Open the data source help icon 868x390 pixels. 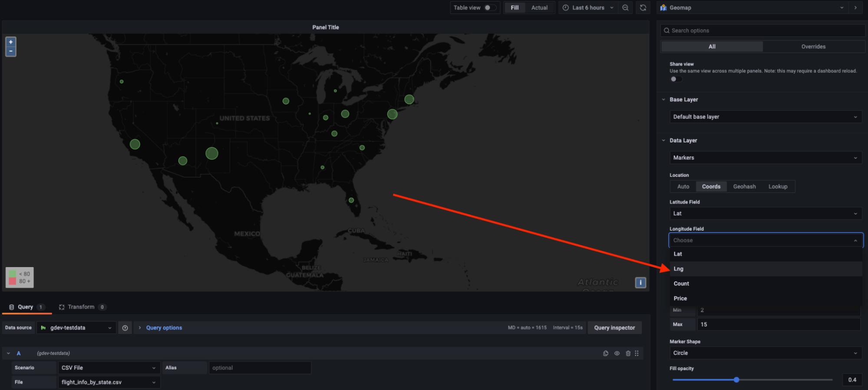[x=125, y=328]
